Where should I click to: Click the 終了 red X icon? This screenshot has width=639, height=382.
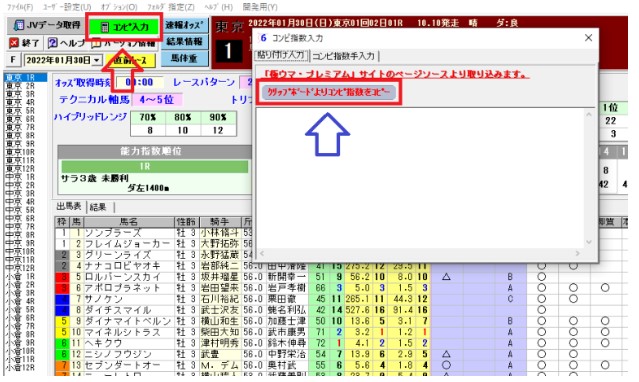click(14, 43)
